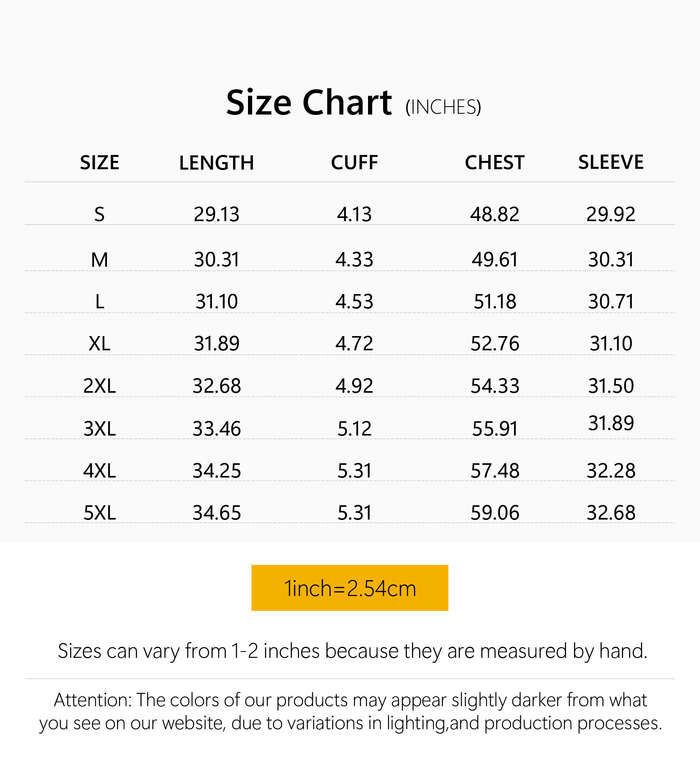Click the 5XL size row label

click(x=99, y=513)
